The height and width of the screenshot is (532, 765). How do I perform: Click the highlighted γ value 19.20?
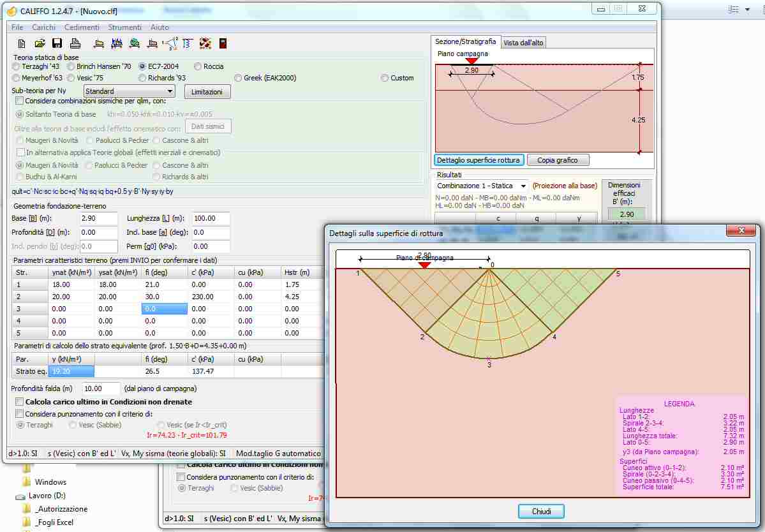click(x=71, y=372)
